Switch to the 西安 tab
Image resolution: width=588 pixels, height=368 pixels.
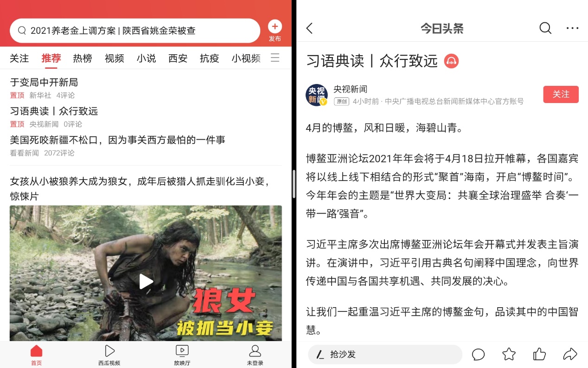(x=178, y=58)
